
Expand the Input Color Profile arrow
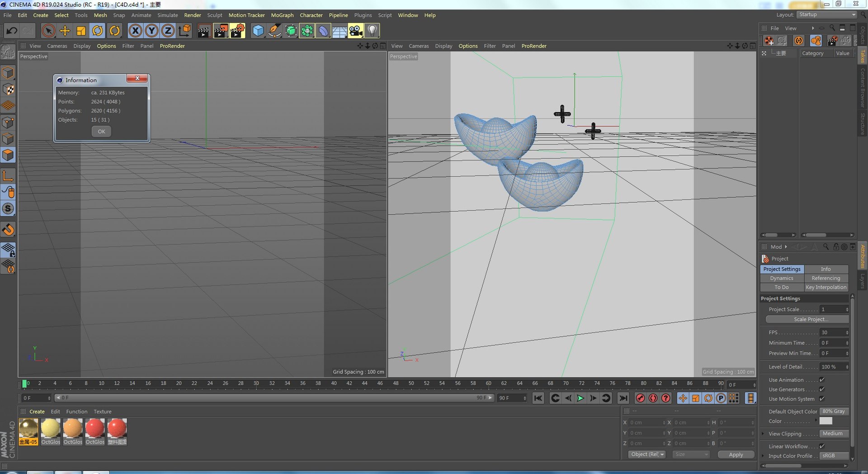[x=763, y=456]
